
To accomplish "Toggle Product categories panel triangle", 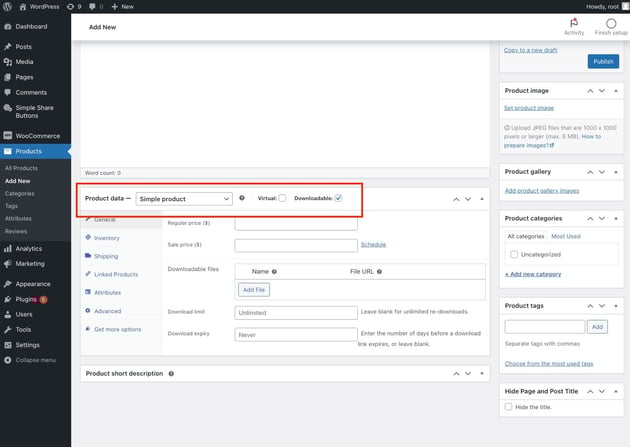I will [x=616, y=218].
